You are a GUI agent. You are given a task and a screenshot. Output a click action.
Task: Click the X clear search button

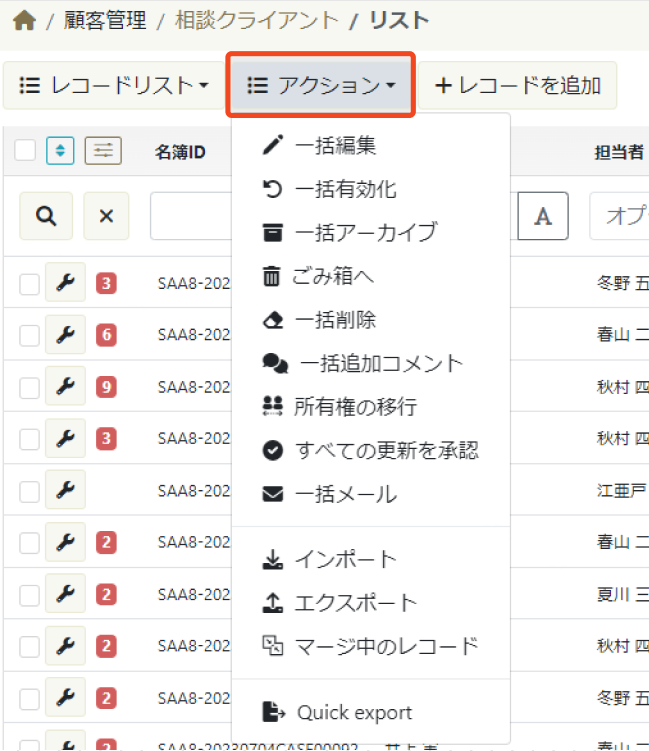coord(106,216)
